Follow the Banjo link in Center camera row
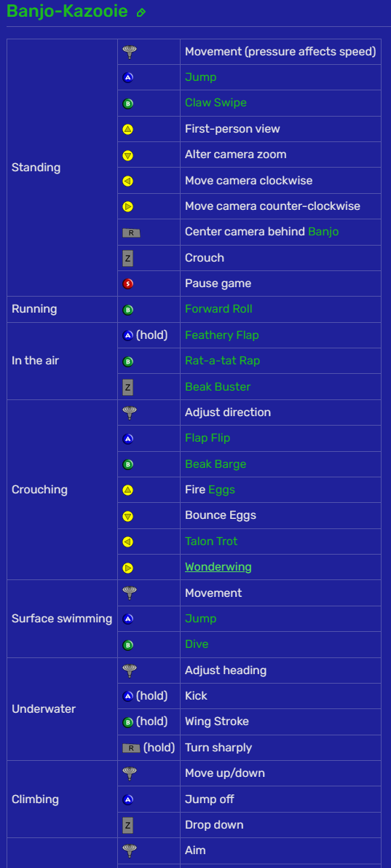The image size is (391, 868). click(x=323, y=232)
